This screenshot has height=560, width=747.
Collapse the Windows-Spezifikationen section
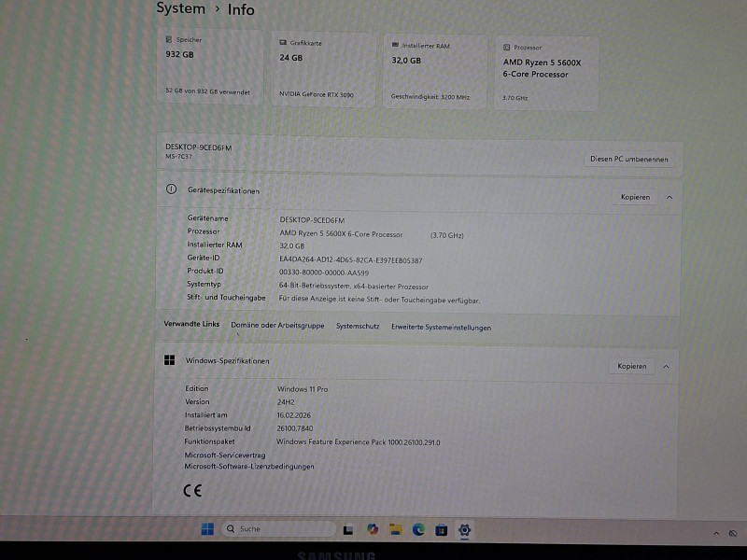coord(666,367)
